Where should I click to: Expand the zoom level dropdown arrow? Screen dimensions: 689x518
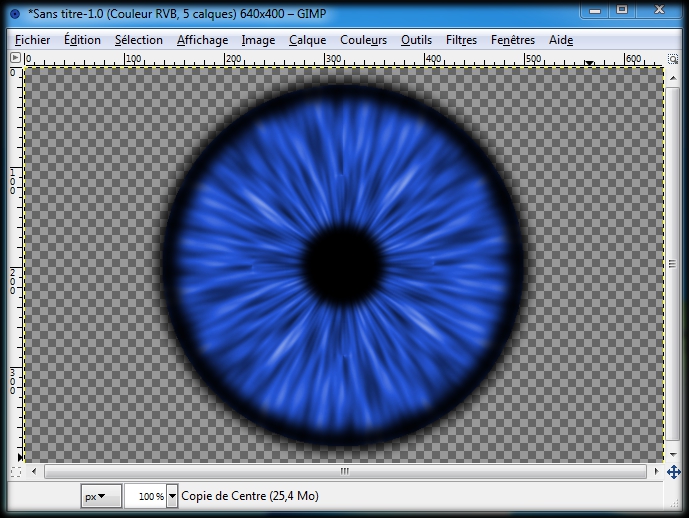coord(172,496)
